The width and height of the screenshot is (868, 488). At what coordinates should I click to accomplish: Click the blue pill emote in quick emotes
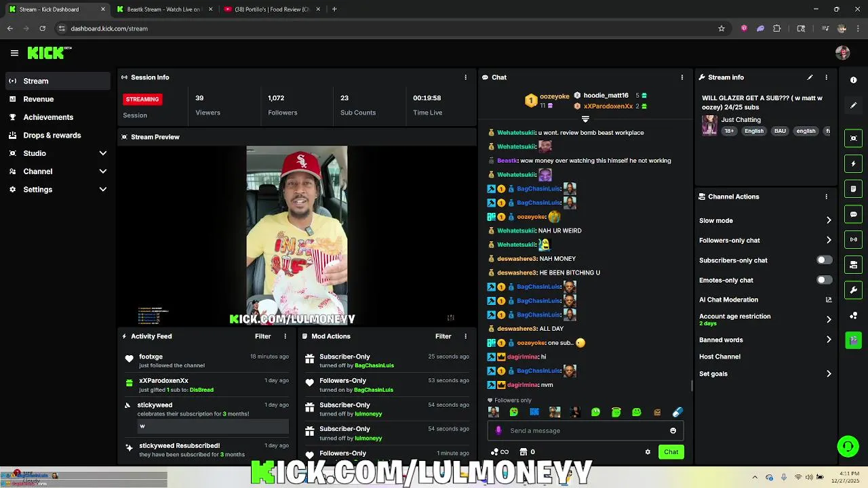coord(677,412)
